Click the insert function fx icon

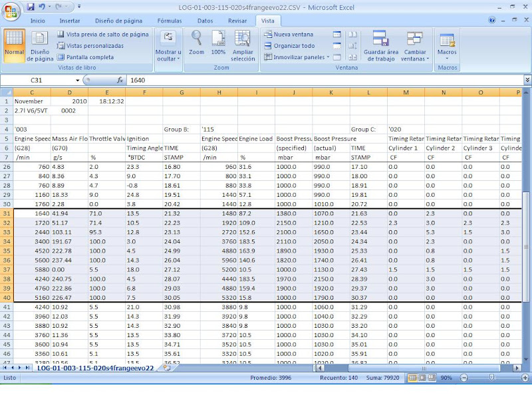(120, 80)
